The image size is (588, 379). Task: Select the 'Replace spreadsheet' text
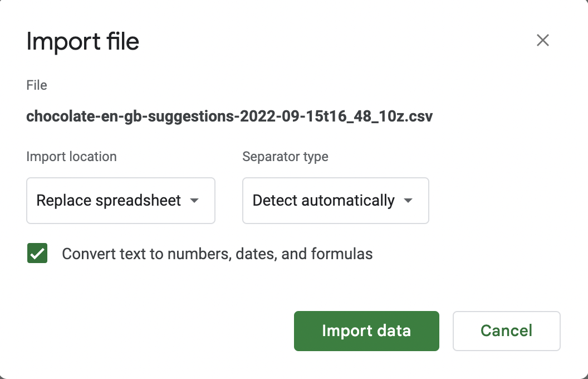(109, 201)
